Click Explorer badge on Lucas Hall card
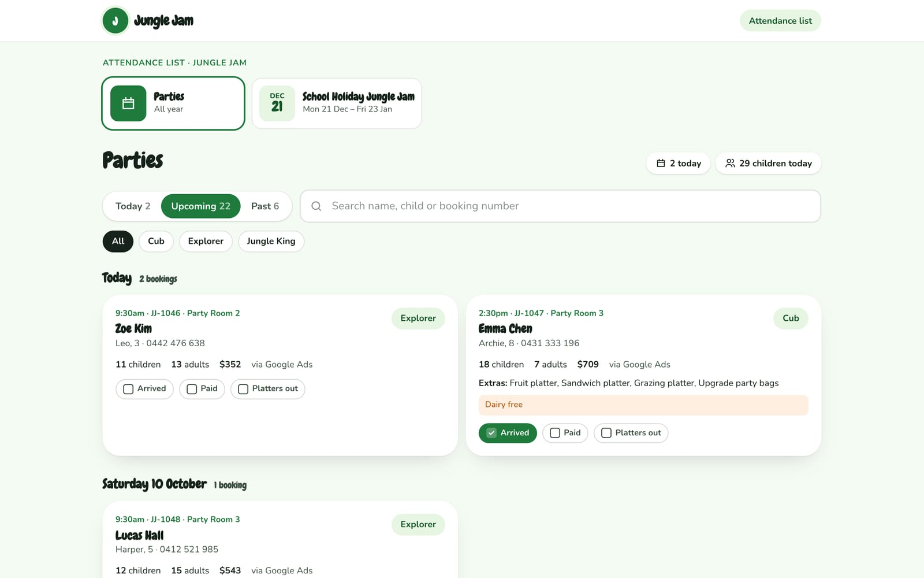This screenshot has height=578, width=924. tap(418, 525)
